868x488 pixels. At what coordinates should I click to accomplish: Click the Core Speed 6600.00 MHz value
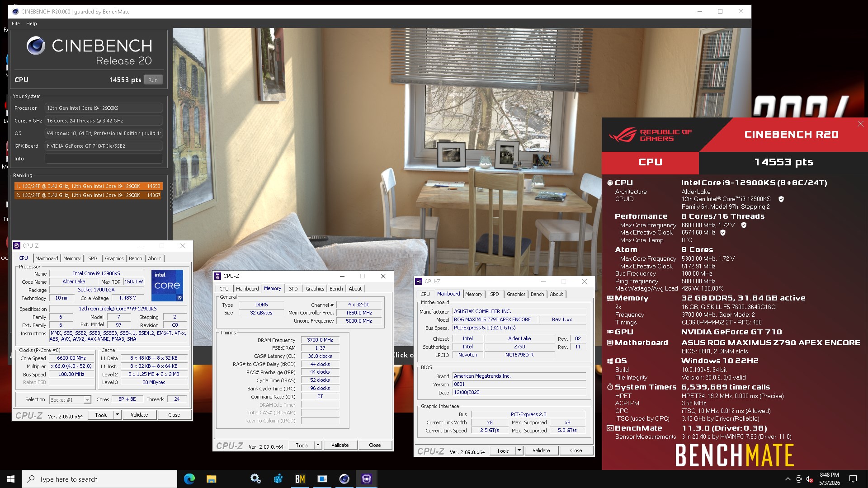point(71,358)
